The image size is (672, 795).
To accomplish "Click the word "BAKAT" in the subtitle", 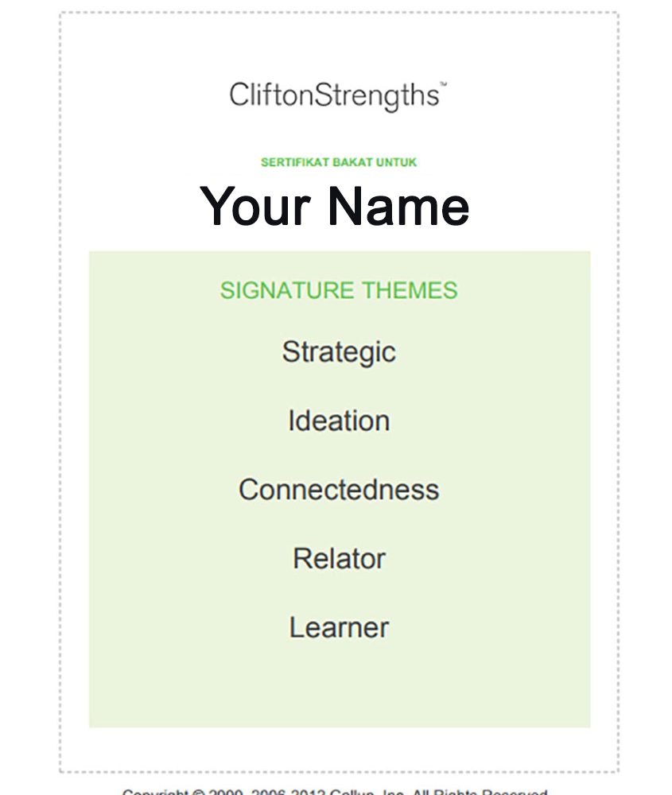I will click(352, 162).
